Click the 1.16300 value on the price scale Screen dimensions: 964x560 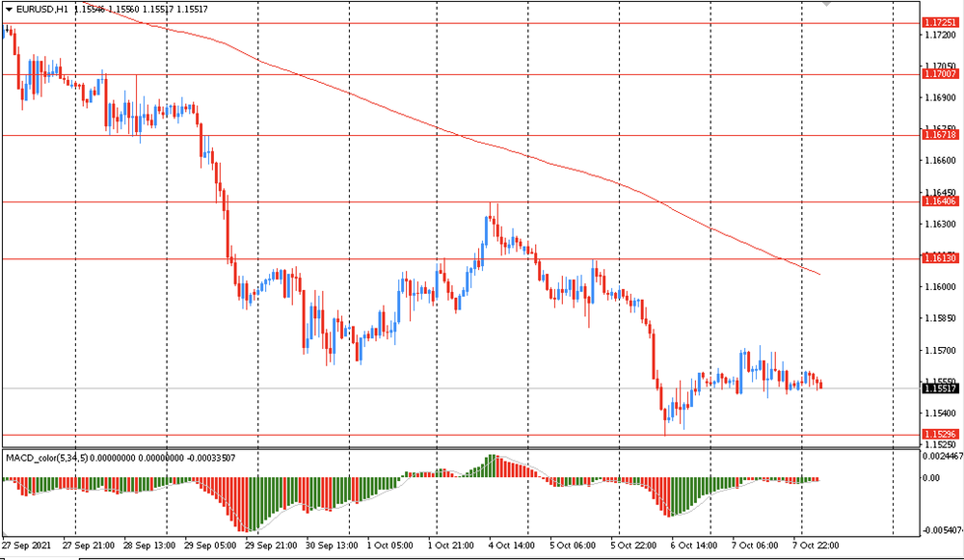click(941, 224)
